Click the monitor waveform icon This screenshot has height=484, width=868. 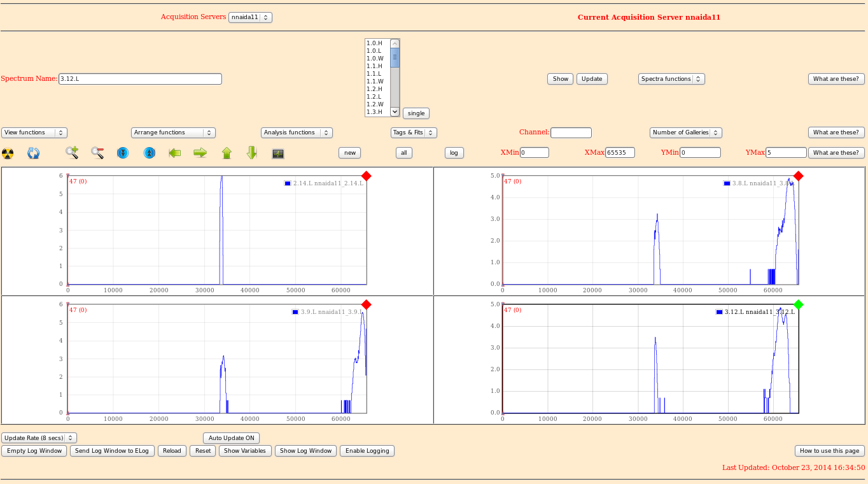[278, 153]
